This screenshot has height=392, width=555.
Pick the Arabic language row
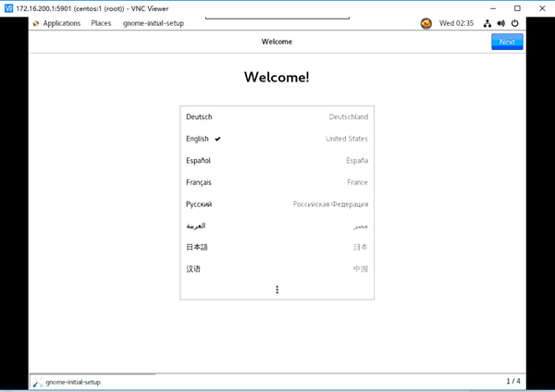tap(277, 226)
